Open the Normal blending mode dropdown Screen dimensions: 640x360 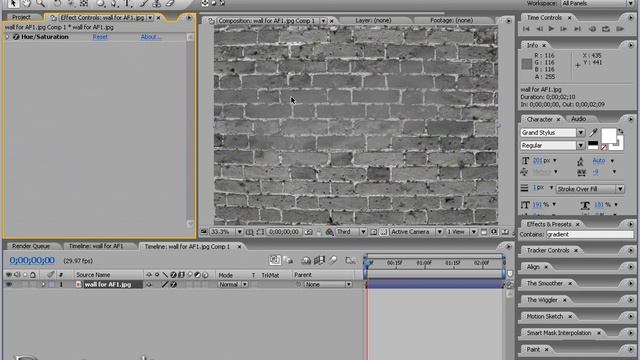233,284
